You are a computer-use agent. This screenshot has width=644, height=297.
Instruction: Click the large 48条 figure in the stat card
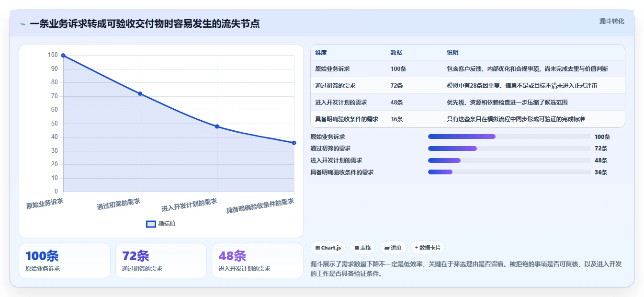232,256
